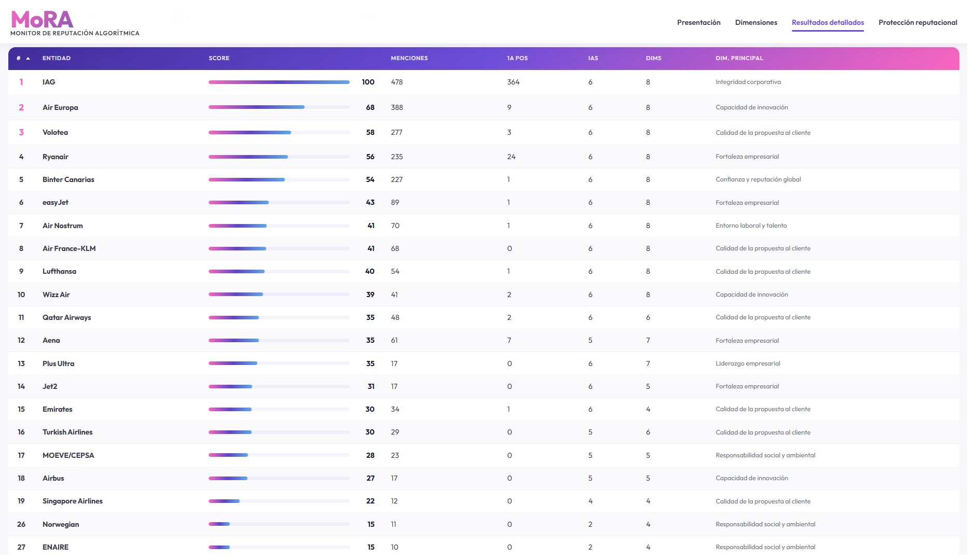Select Plus Ultra entity
Viewport: 973px width, 560px height.
(x=58, y=364)
